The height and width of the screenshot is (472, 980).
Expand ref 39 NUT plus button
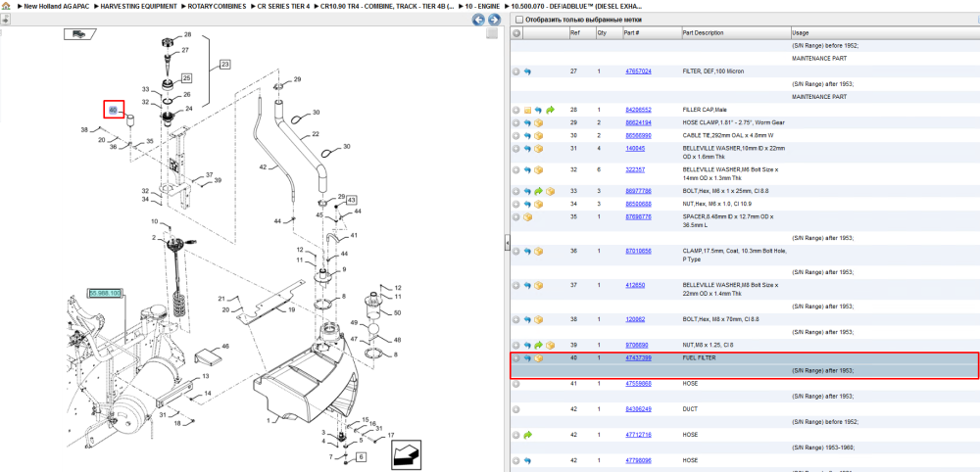516,346
